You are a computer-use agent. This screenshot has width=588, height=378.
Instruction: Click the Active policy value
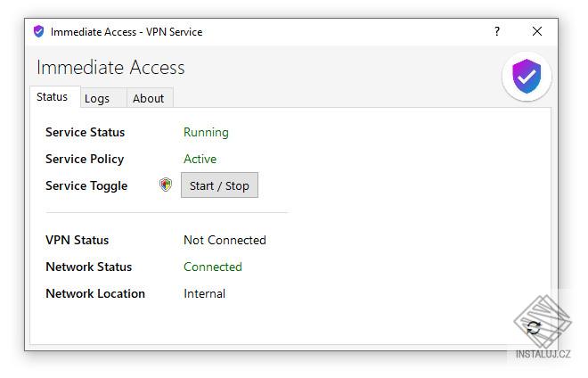tap(200, 159)
